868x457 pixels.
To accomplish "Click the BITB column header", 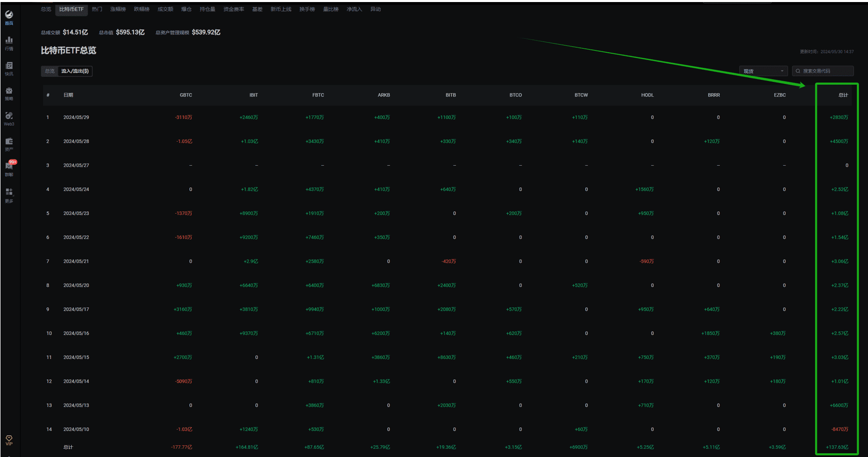I will coord(451,95).
